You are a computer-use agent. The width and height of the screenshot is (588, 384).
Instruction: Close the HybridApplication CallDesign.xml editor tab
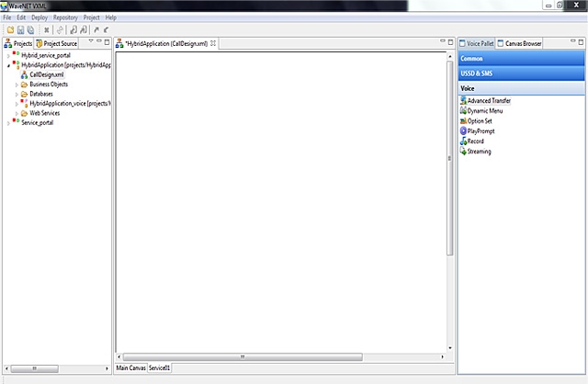213,43
